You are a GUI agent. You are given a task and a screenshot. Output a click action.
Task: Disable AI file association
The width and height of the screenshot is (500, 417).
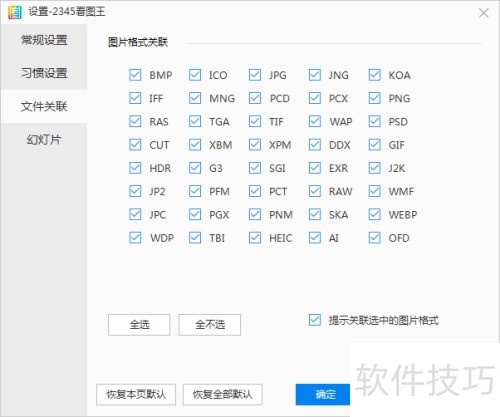(x=315, y=238)
